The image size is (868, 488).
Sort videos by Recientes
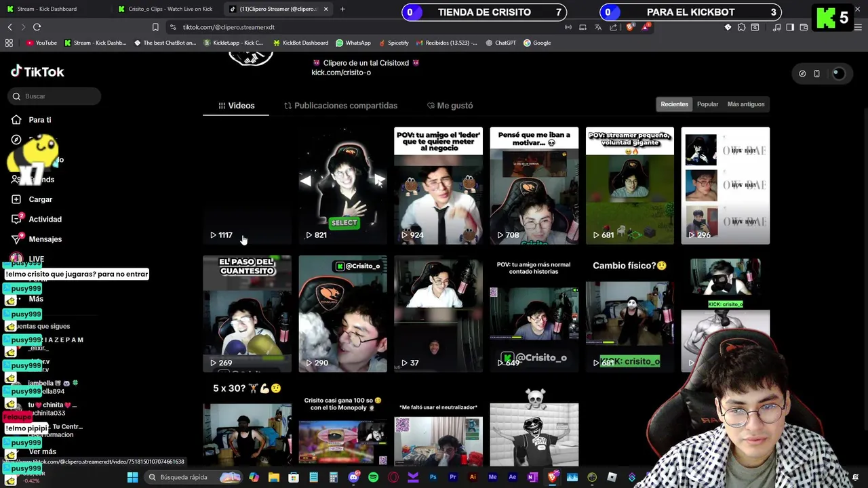click(x=674, y=104)
